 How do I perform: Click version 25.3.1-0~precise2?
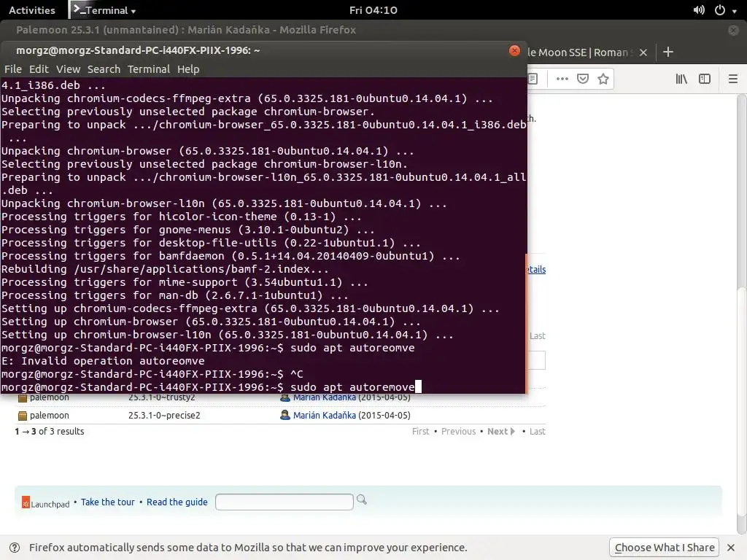point(164,415)
